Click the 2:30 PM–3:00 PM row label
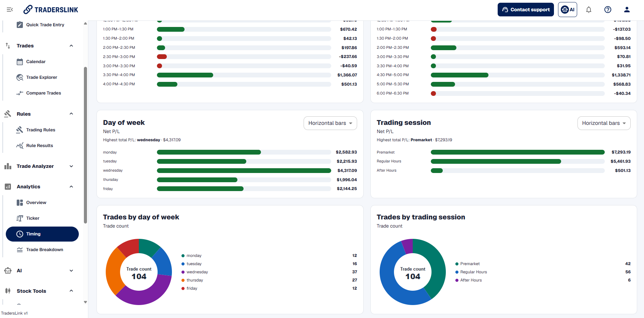The width and height of the screenshot is (644, 318). (x=119, y=57)
